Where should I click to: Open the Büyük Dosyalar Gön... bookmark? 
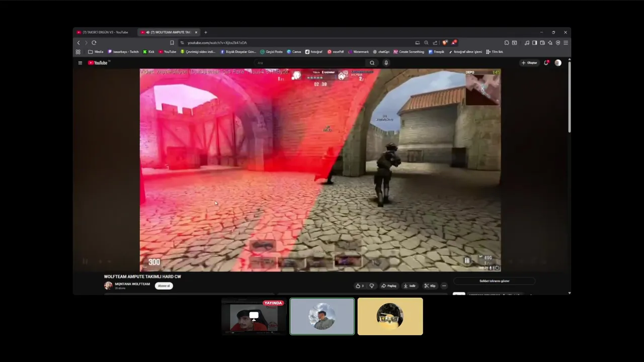pos(238,52)
